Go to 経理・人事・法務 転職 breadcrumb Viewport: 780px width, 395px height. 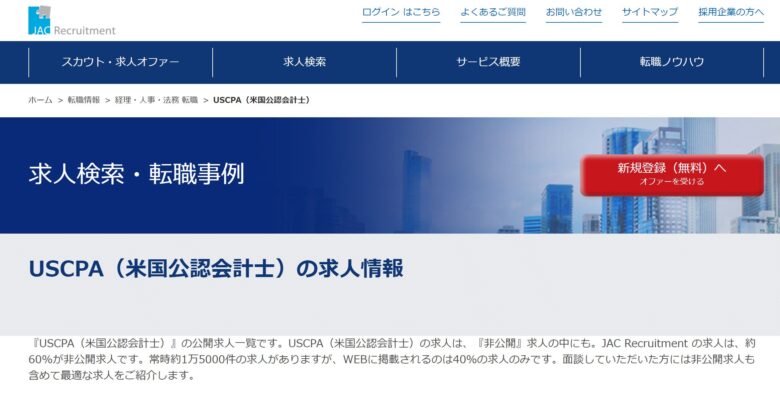pyautogui.click(x=156, y=100)
